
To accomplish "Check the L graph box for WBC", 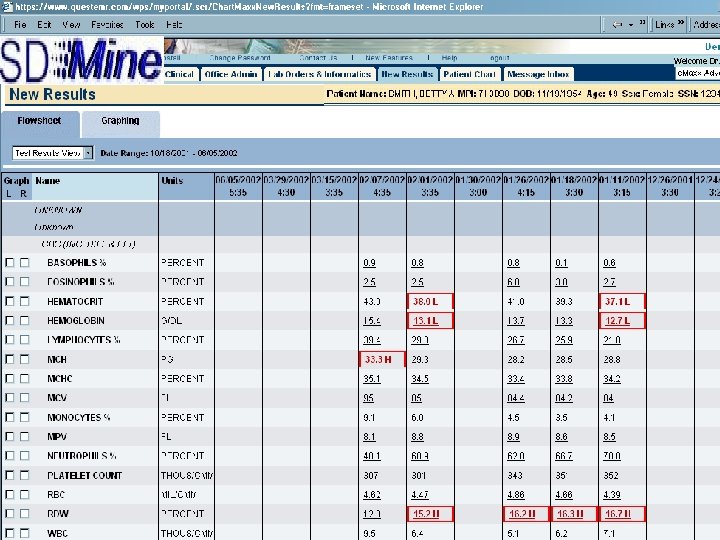I will tap(10, 533).
